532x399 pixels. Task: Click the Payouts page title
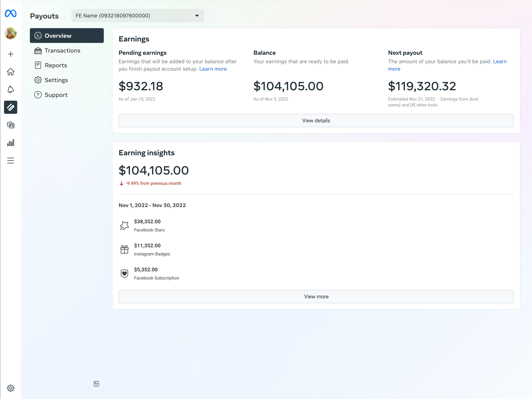[x=44, y=16]
